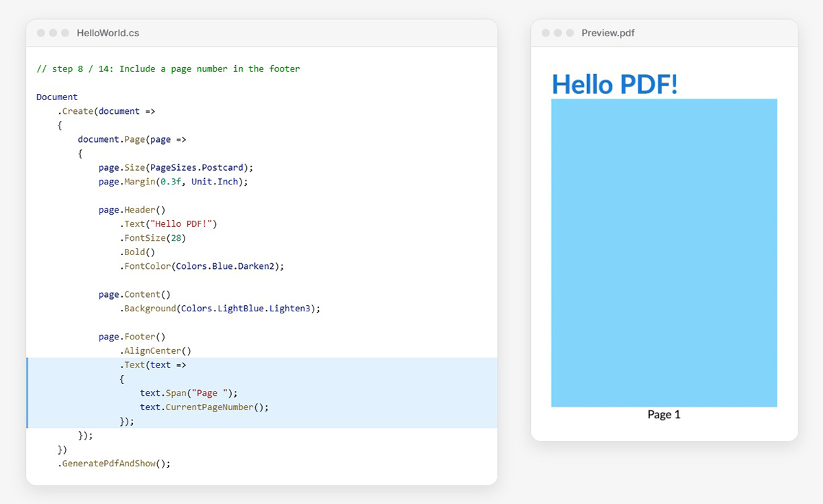Select the Preview.pdf title tab

tap(608, 33)
